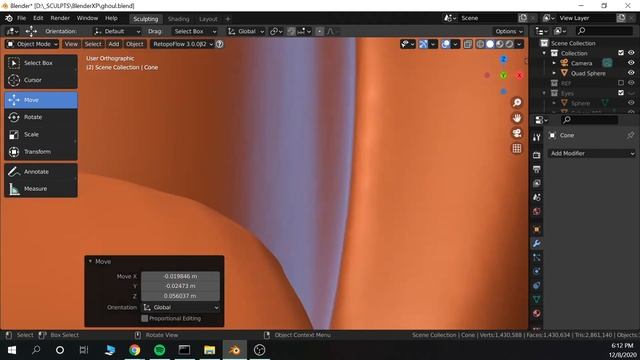Open View Layer properties tab
The image size is (640, 360).
point(537,183)
